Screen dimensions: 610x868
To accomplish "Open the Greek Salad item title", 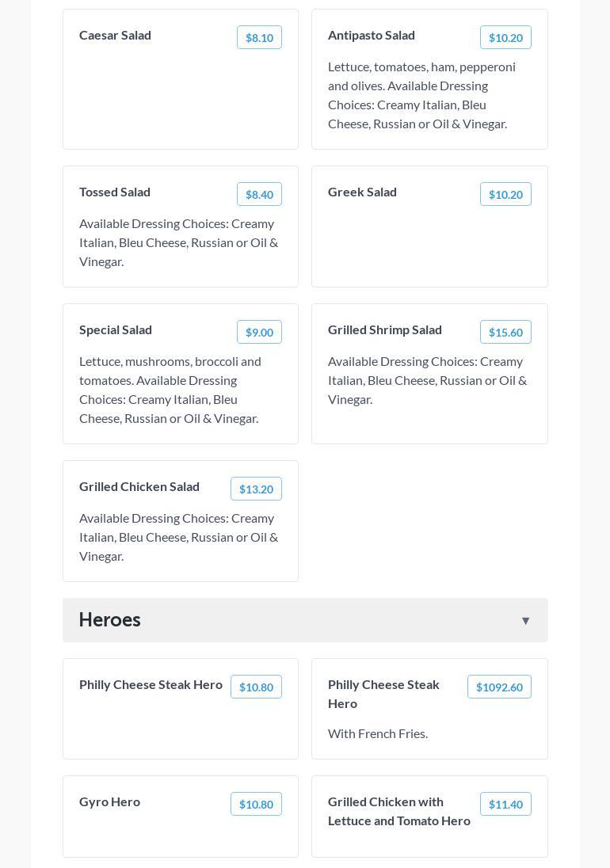I will coord(362,192).
